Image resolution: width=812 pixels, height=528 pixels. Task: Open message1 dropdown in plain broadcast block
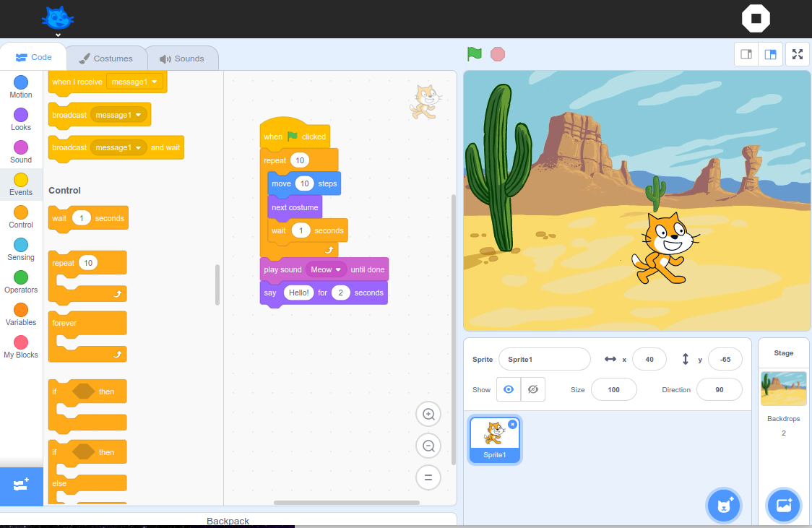click(x=118, y=115)
